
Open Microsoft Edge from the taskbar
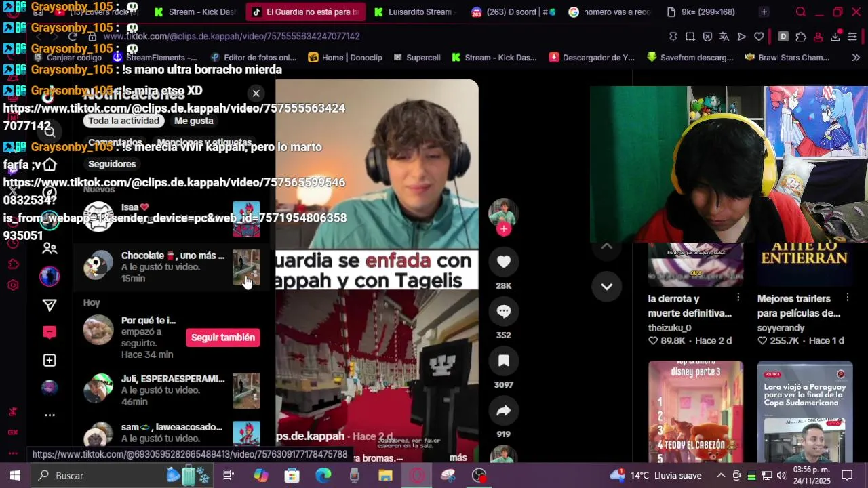pos(323,475)
